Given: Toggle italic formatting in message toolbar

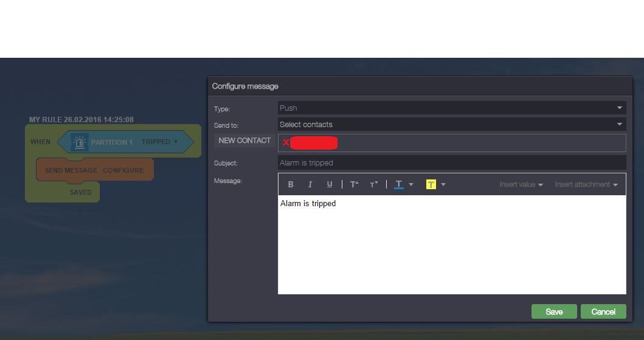Looking at the screenshot, I should point(310,184).
